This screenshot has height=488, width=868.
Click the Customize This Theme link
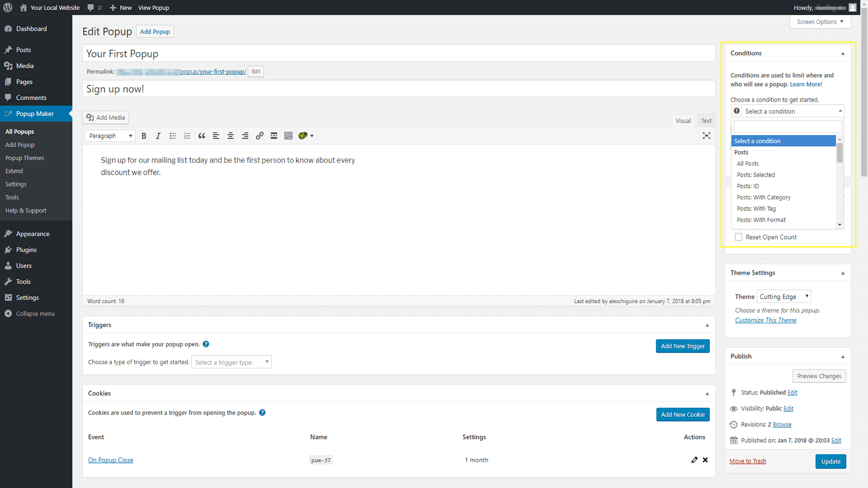tap(765, 320)
